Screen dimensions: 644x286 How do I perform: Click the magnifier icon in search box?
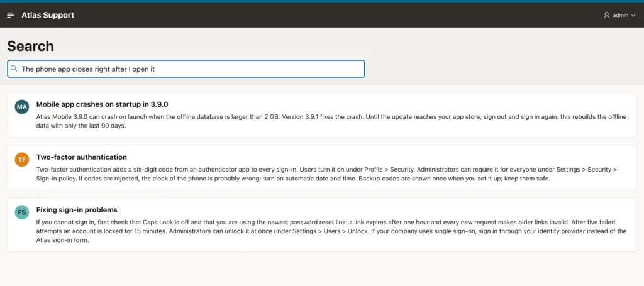14,69
